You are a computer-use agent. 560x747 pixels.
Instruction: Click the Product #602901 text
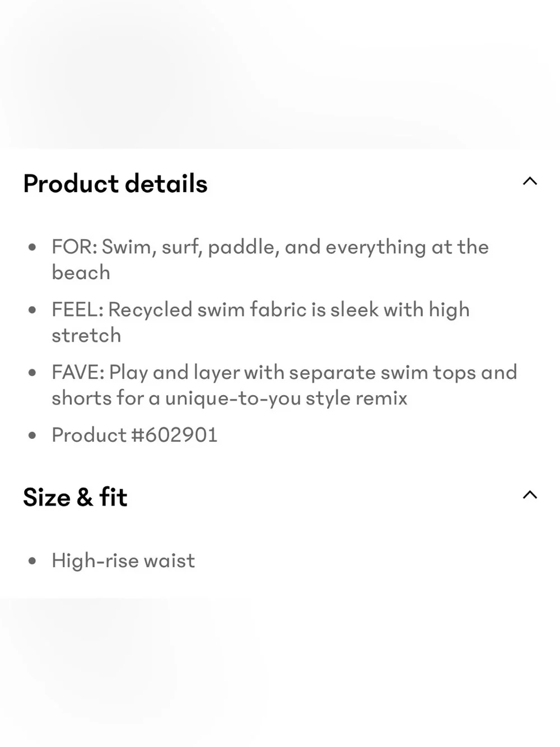coord(134,435)
